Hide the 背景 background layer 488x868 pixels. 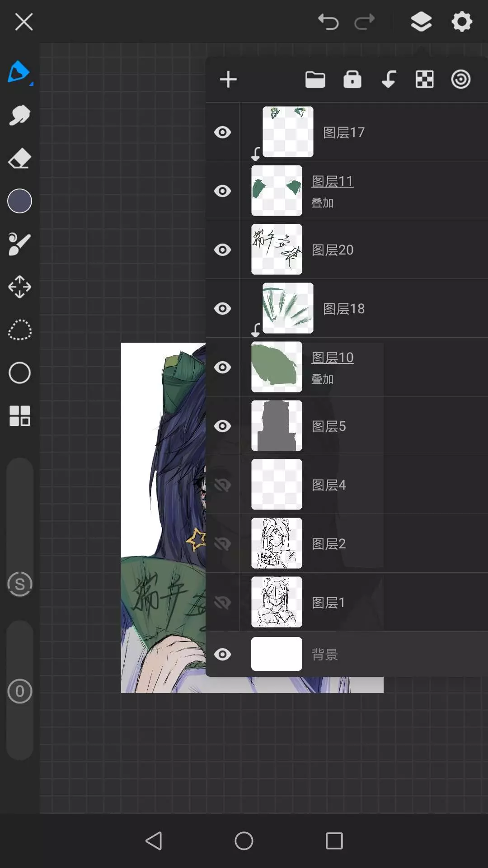coord(222,654)
